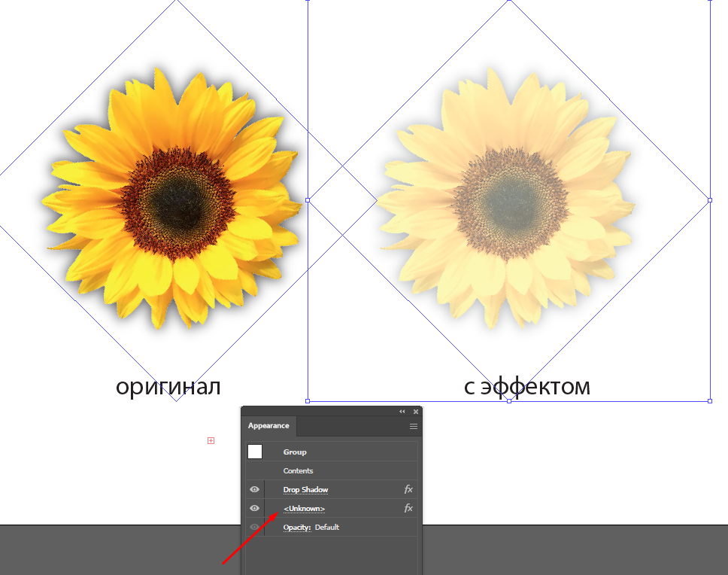728x575 pixels.
Task: Click the red plus marker on artboard
Action: [211, 440]
